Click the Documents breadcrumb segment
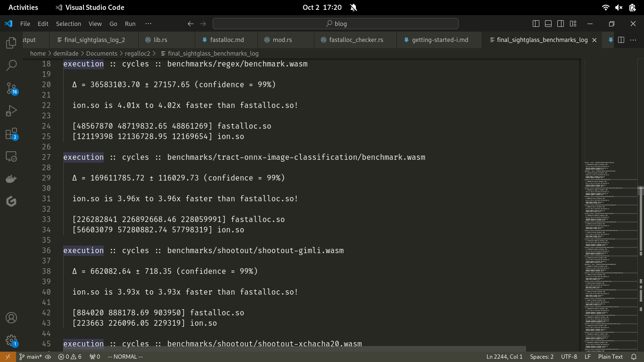Viewport: 644px width, 362px height. click(101, 53)
